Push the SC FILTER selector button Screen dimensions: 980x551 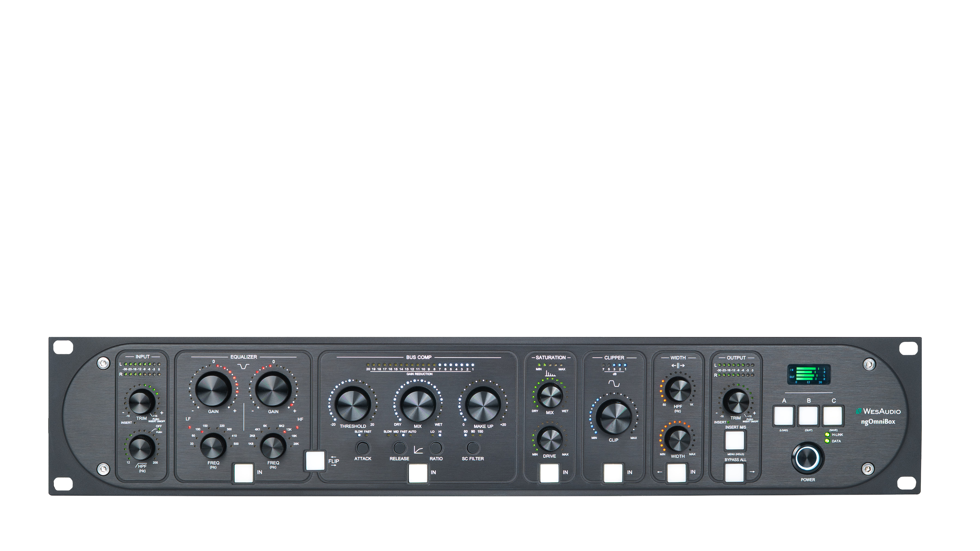473,447
